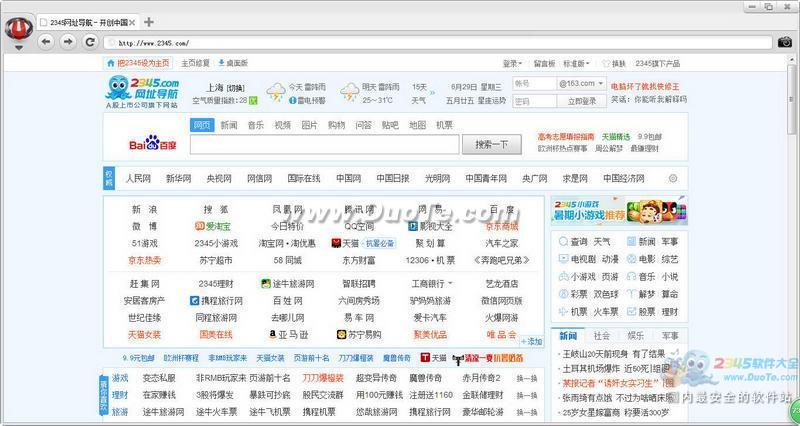800x426 pixels.
Task: Click +添加 to add a site
Action: click(x=531, y=341)
